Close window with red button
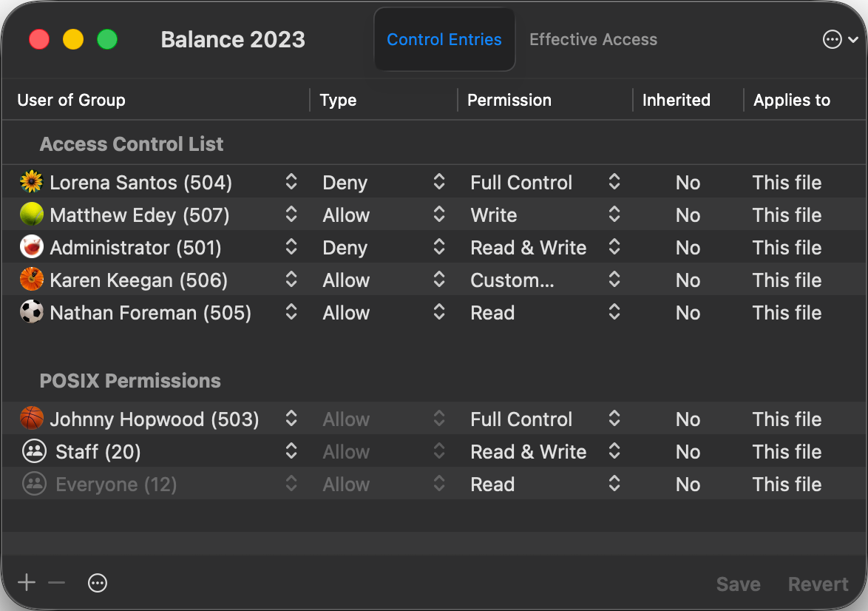Viewport: 868px width, 611px height. 39,39
